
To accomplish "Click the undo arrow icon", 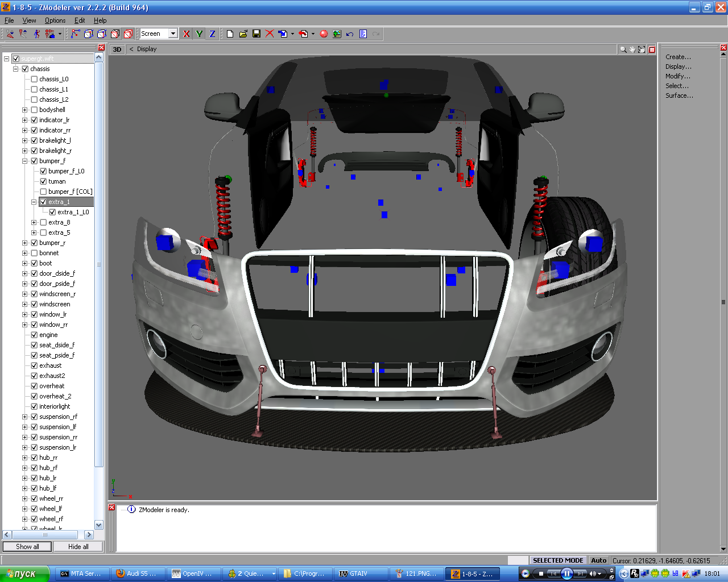I will point(350,34).
